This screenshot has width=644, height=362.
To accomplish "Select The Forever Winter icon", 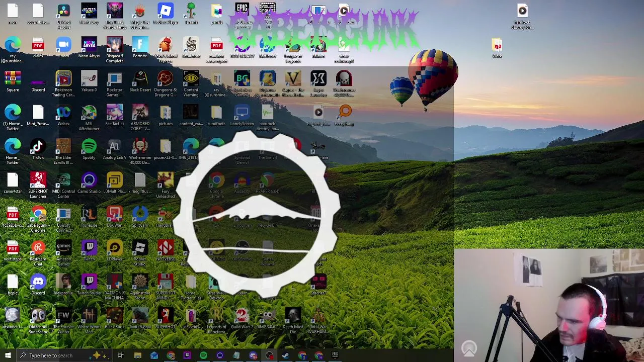I will (x=63, y=321).
